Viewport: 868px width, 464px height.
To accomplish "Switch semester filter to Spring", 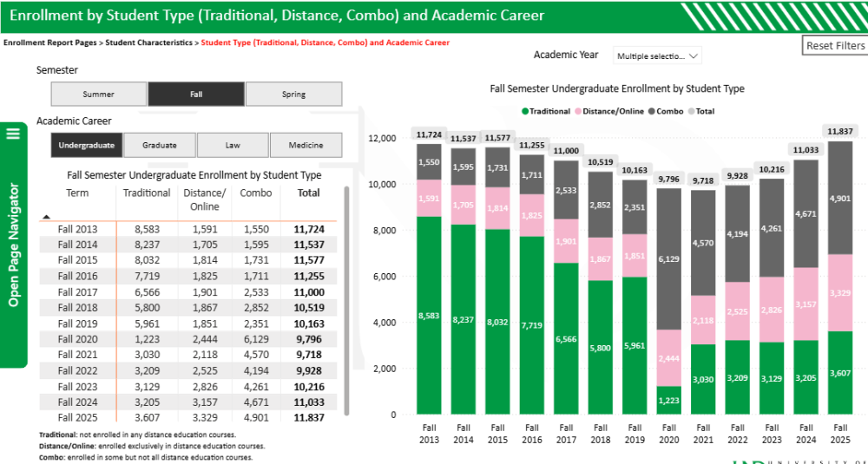I will point(293,94).
